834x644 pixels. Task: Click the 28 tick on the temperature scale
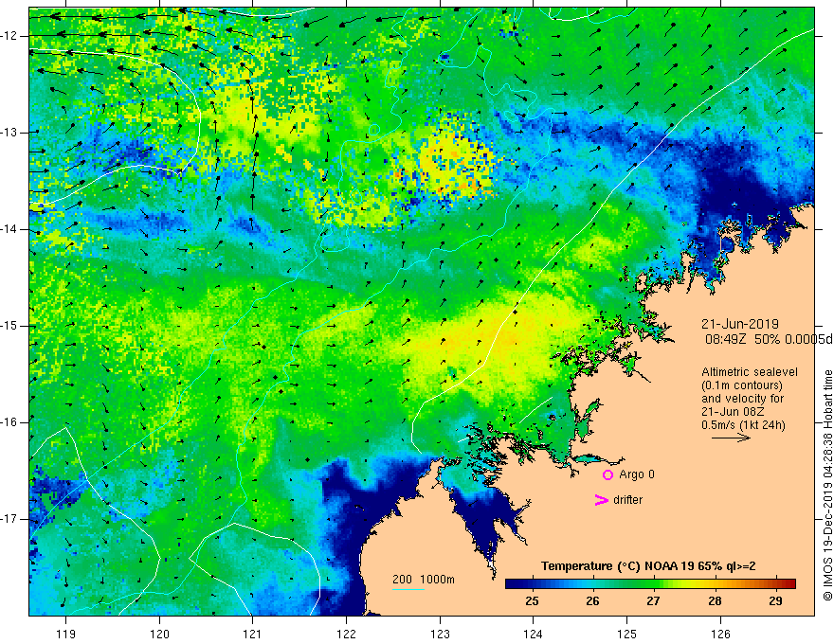click(715, 601)
